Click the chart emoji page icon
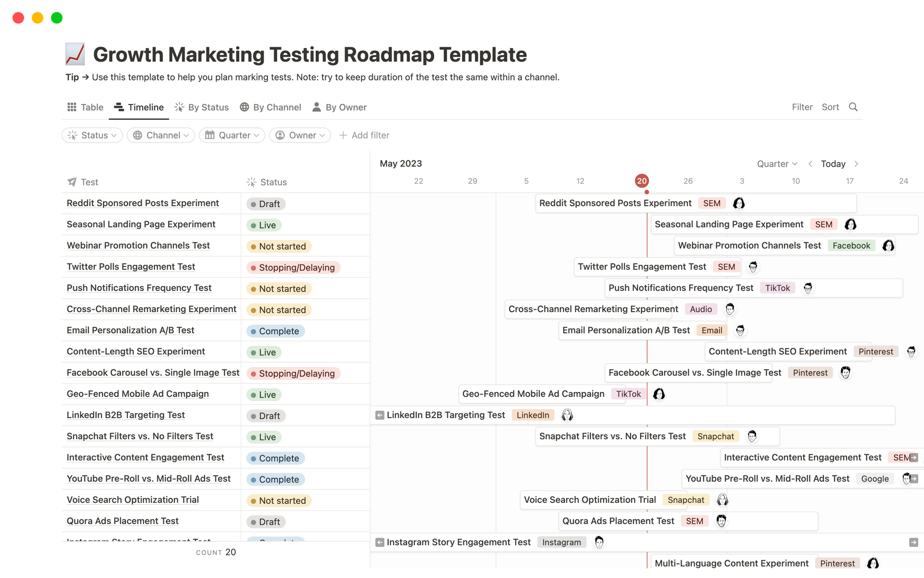924x578 pixels. coord(75,54)
